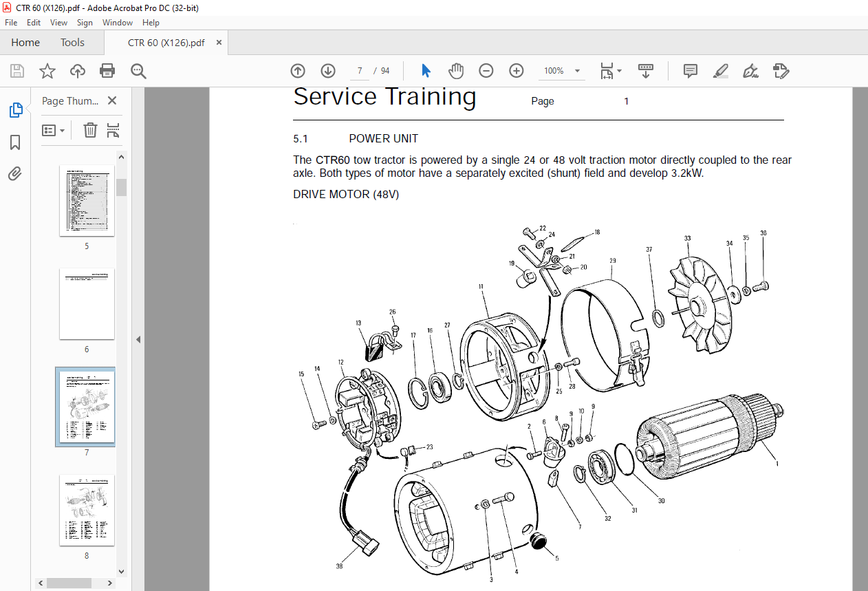
Task: Choose the Selection arrow tool
Action: tap(426, 71)
